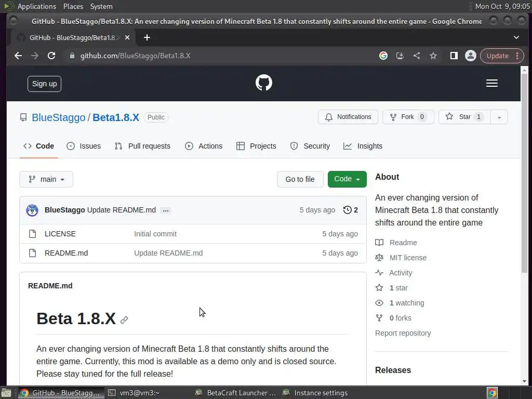Bookmark this page with the star icon
The image size is (532, 399).
[433, 56]
